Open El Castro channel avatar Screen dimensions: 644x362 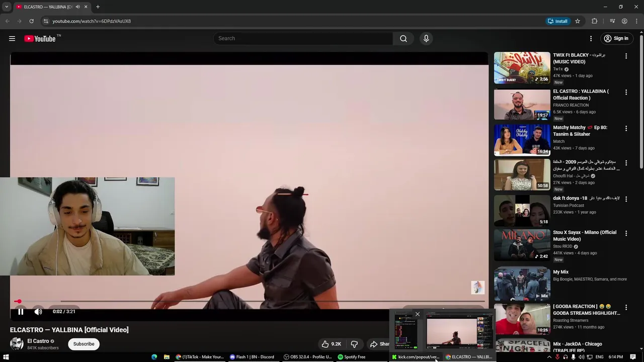click(x=17, y=344)
